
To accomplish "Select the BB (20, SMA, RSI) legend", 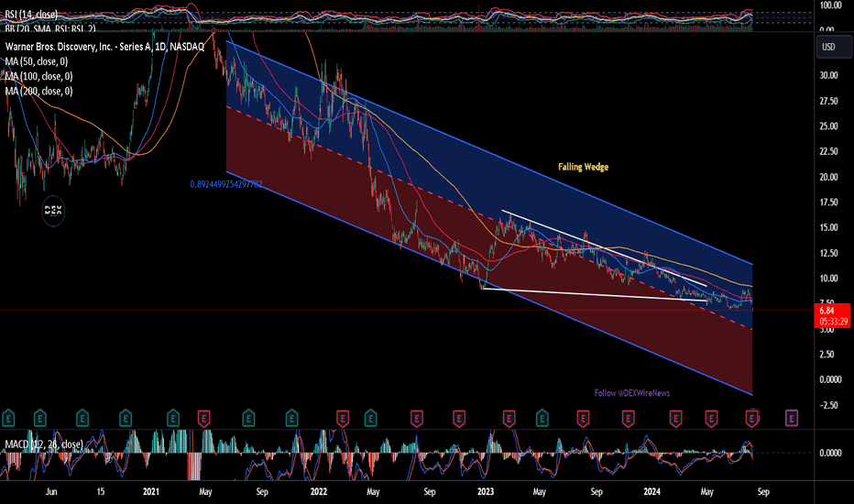I will pyautogui.click(x=50, y=27).
